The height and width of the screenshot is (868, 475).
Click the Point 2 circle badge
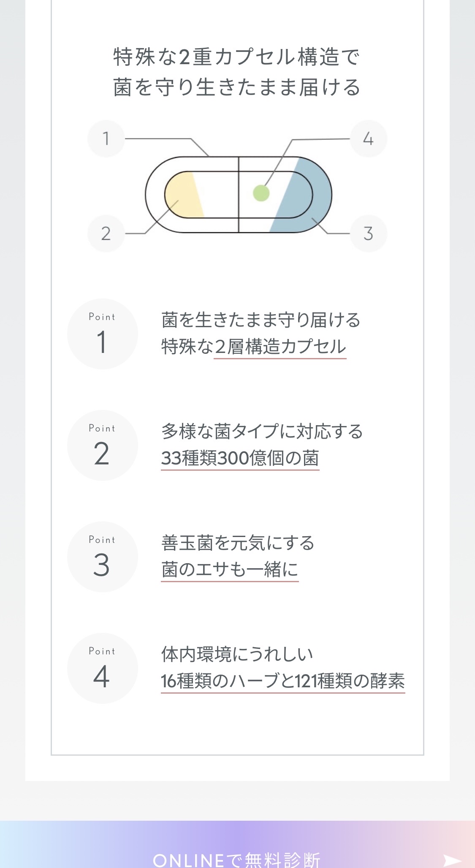click(102, 445)
